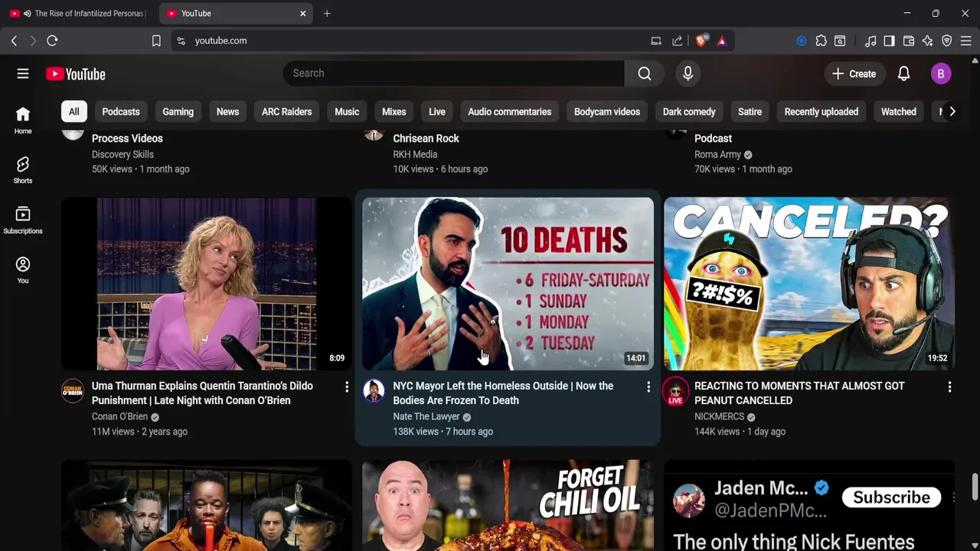Reload the page with refresh icon
980x551 pixels.
click(x=52, y=41)
